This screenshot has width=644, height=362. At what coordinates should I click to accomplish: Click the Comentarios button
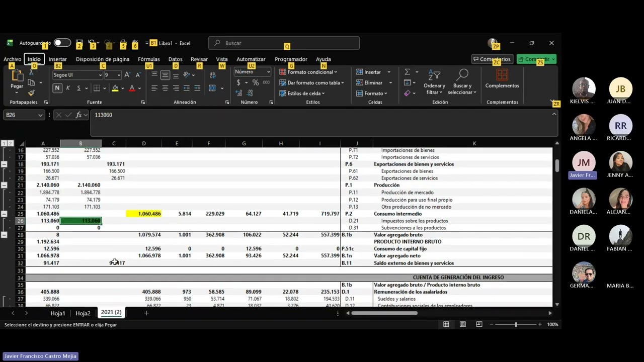493,59
